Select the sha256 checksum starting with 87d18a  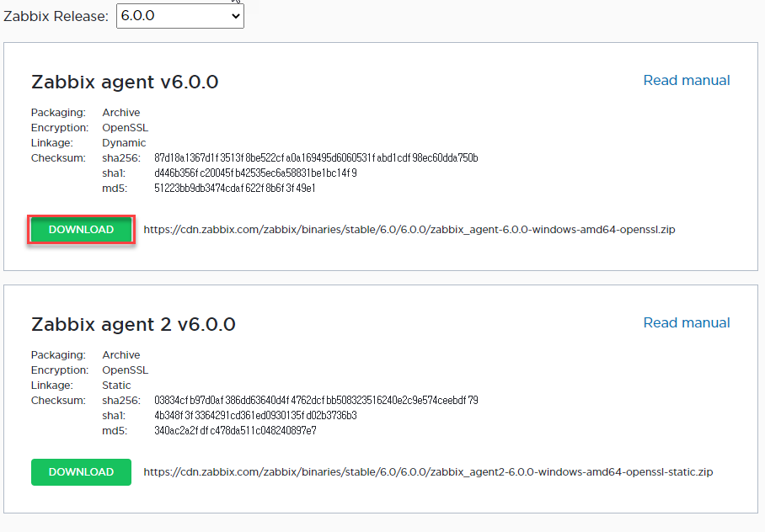click(x=316, y=158)
